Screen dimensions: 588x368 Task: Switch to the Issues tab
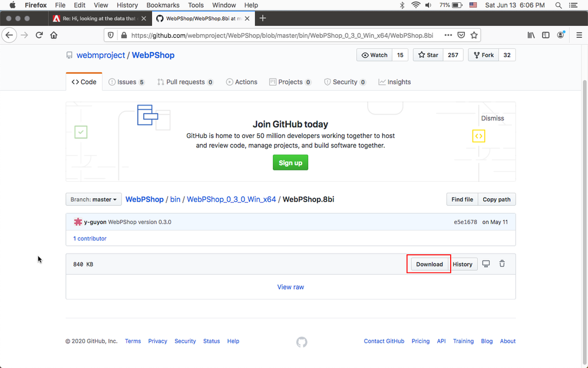(126, 82)
